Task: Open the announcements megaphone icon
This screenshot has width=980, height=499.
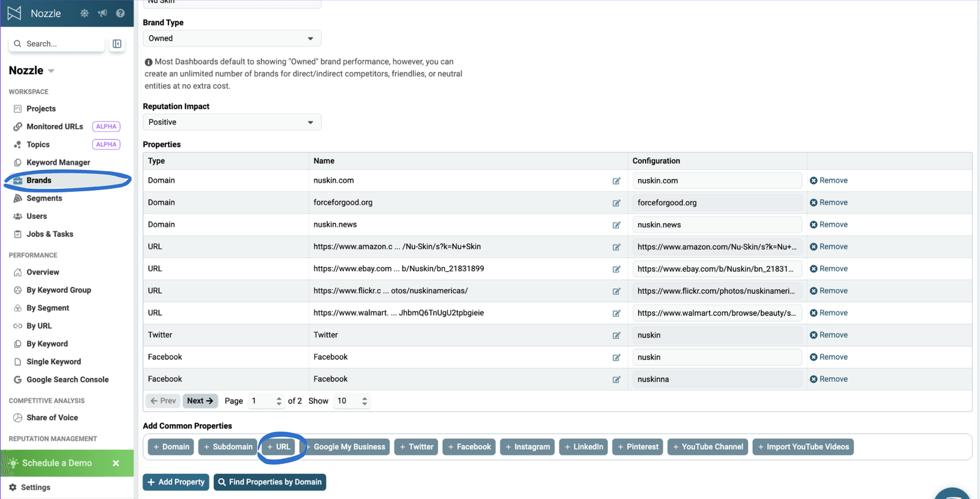Action: point(102,13)
